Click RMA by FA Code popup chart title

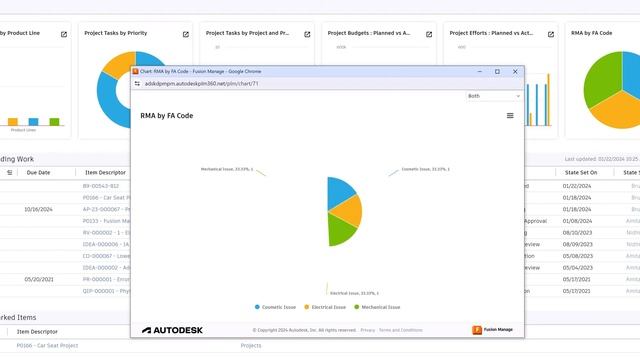[167, 116]
